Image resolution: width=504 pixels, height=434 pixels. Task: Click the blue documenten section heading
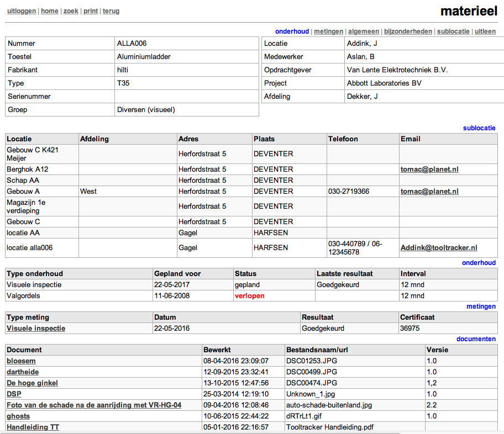click(476, 339)
